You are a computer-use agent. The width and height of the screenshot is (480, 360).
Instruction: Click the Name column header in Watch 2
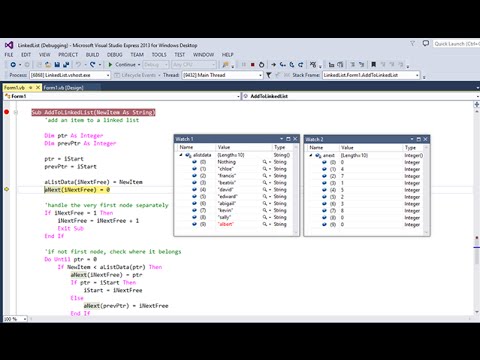coord(322,147)
